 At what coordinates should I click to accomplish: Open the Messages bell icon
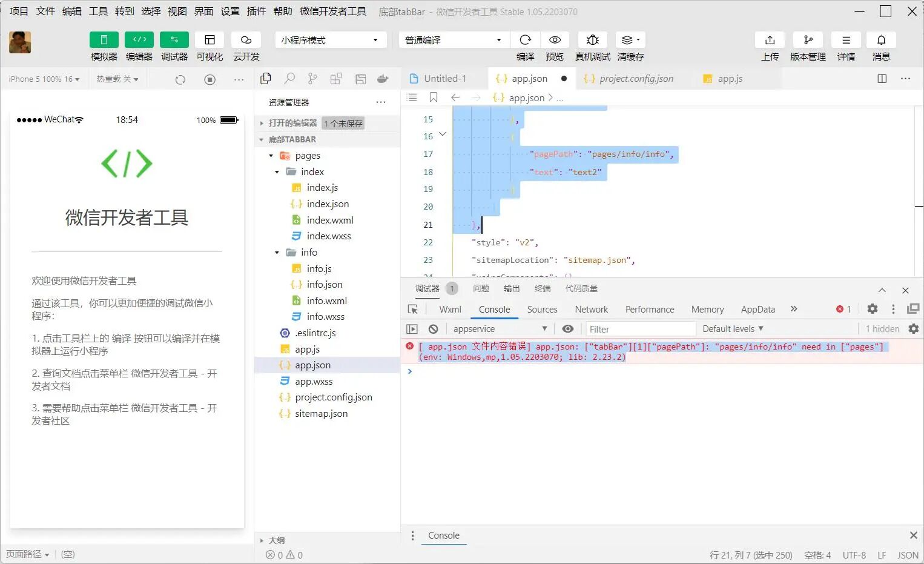(x=881, y=40)
